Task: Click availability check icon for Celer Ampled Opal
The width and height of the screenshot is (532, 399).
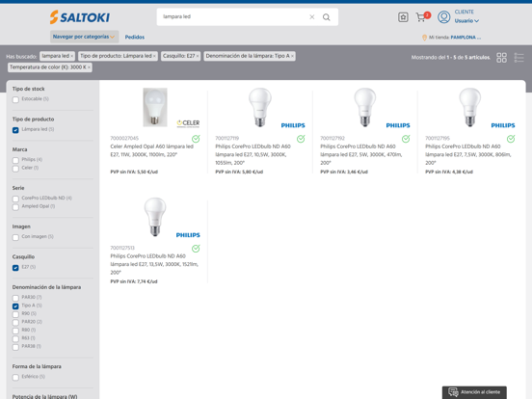Action: click(196, 139)
